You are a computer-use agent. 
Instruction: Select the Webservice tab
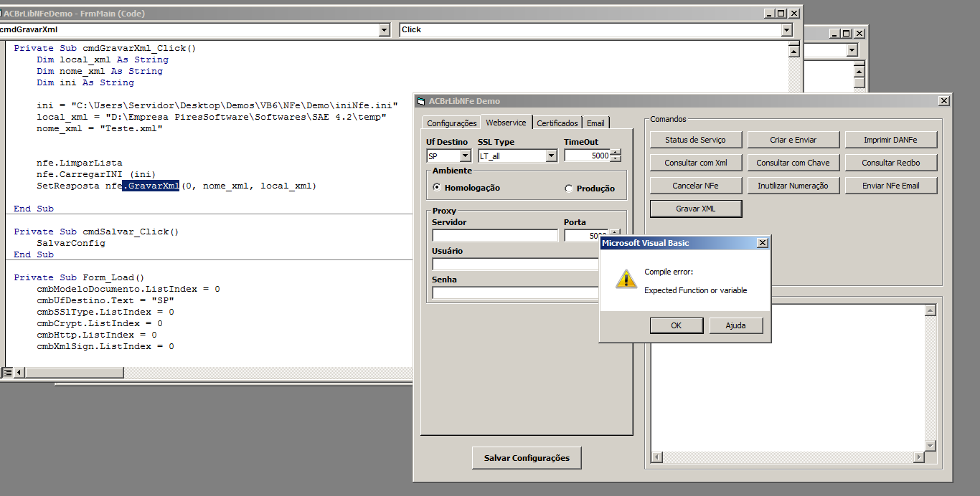[x=507, y=123]
